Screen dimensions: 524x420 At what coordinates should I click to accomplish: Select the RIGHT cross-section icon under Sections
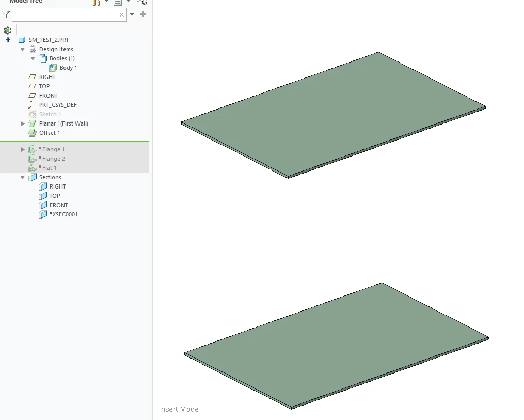pyautogui.click(x=43, y=186)
